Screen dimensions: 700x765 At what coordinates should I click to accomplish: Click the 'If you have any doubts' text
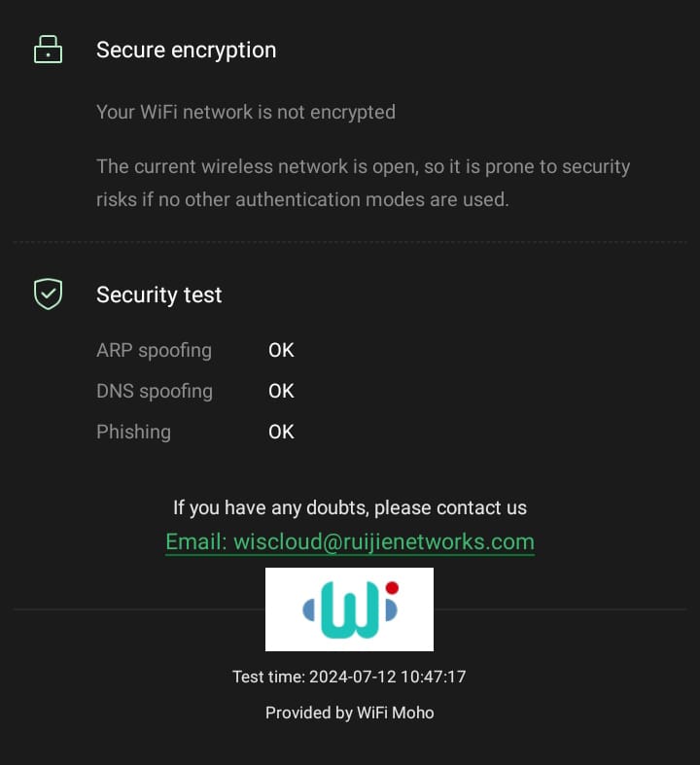[x=350, y=507]
